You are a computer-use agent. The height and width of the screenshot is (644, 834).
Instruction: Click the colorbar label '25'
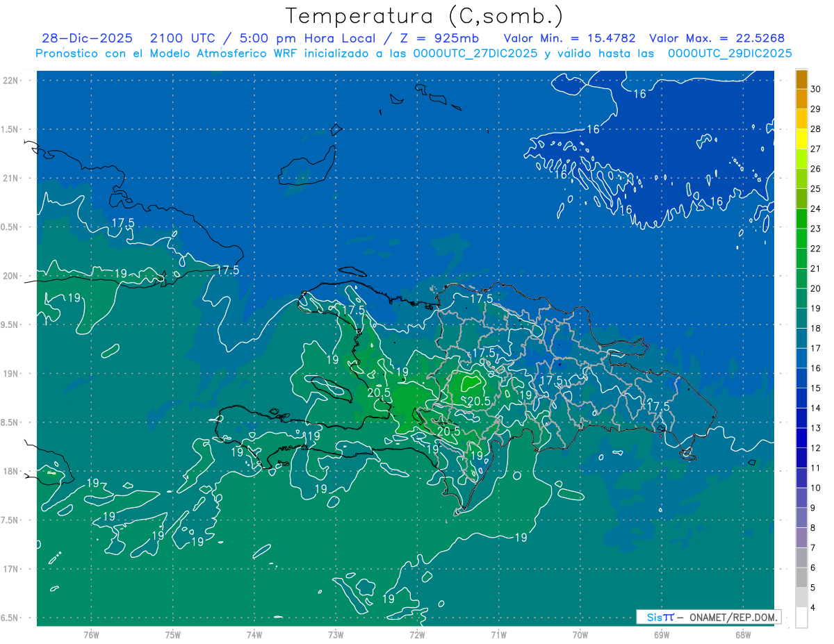(816, 189)
